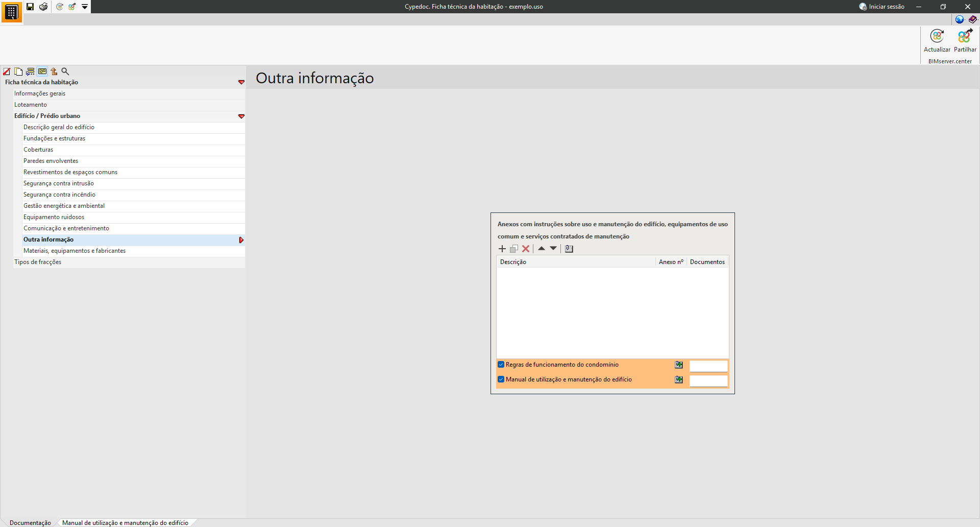
Task: Uncheck Regras de funcionamento do condomínio
Action: click(x=501, y=365)
